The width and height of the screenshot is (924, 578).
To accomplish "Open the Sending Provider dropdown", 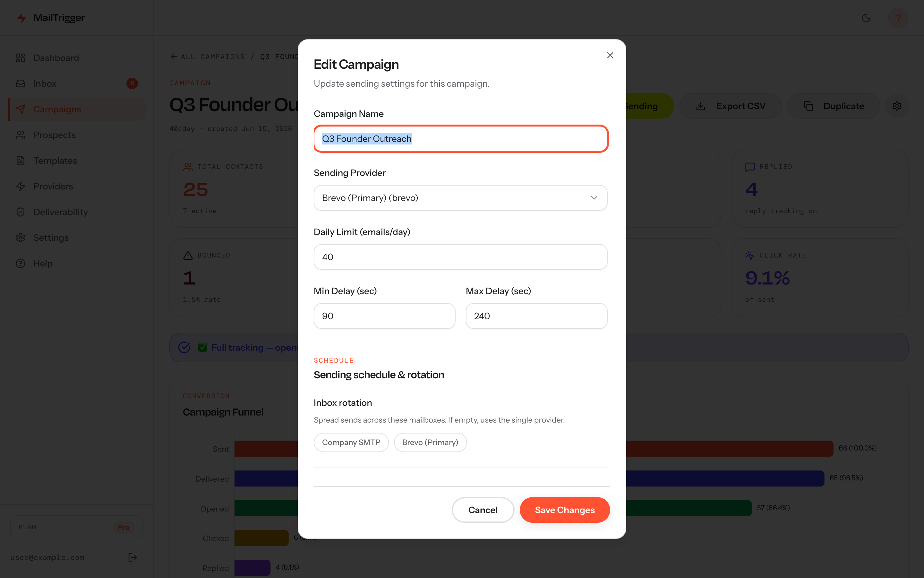I will pyautogui.click(x=460, y=197).
